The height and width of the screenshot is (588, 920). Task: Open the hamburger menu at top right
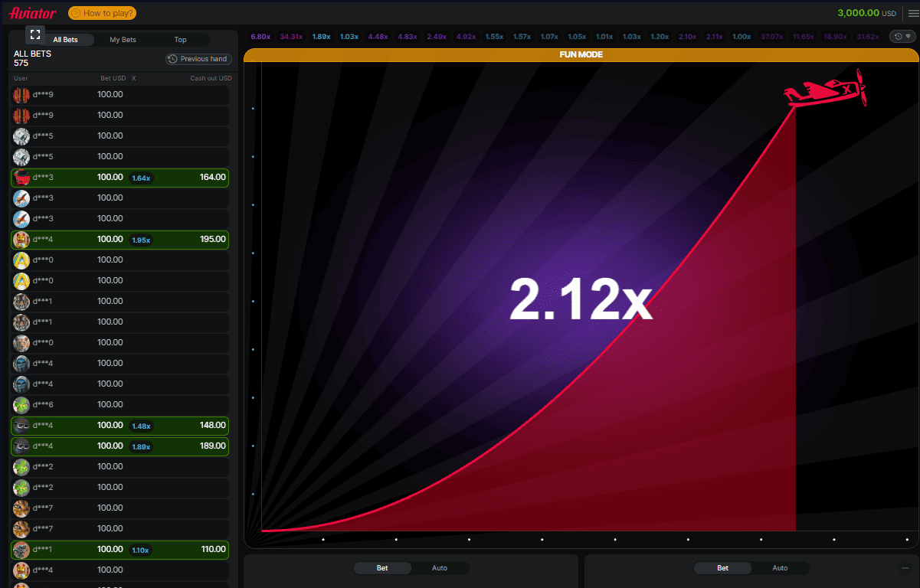(912, 13)
